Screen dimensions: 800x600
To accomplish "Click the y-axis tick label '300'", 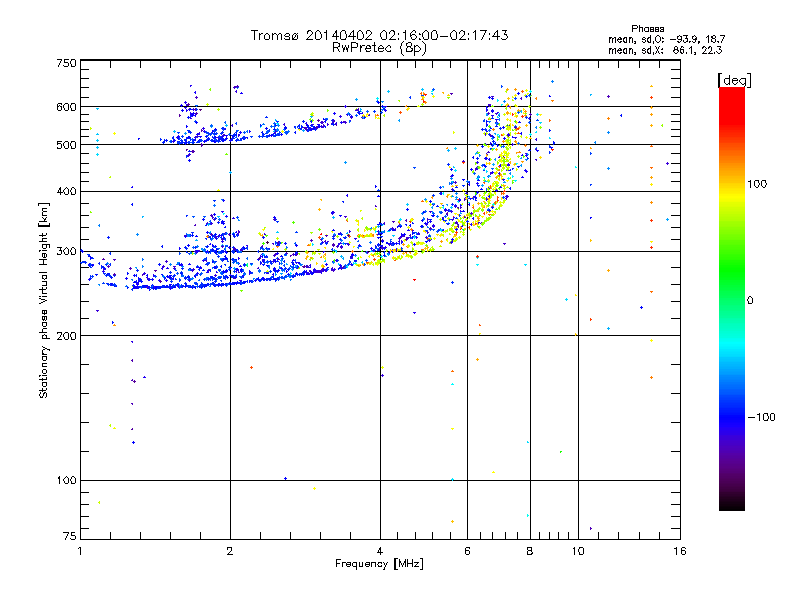I will tap(66, 252).
